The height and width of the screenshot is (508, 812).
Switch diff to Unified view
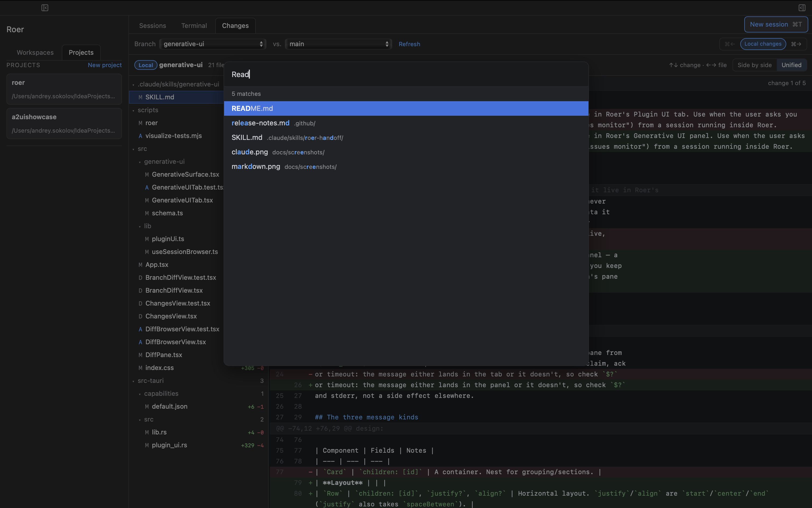click(791, 65)
